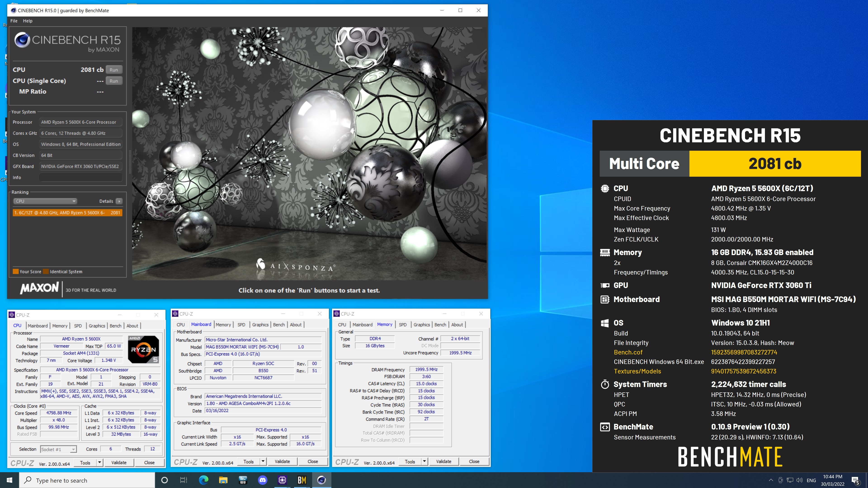Screen dimensions: 868x488
Task: Open Graphics tab in second CPU-Z window
Action: (260, 325)
